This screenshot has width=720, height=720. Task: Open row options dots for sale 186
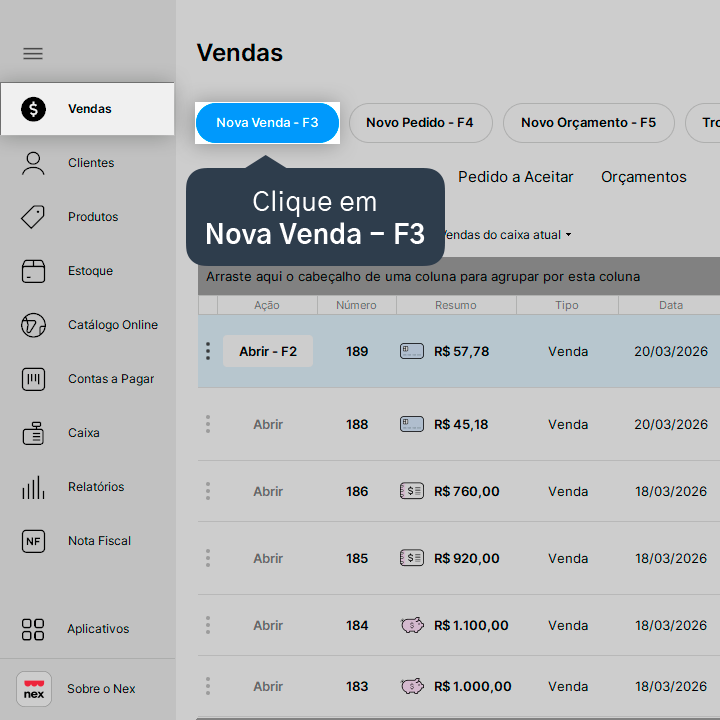click(x=208, y=491)
